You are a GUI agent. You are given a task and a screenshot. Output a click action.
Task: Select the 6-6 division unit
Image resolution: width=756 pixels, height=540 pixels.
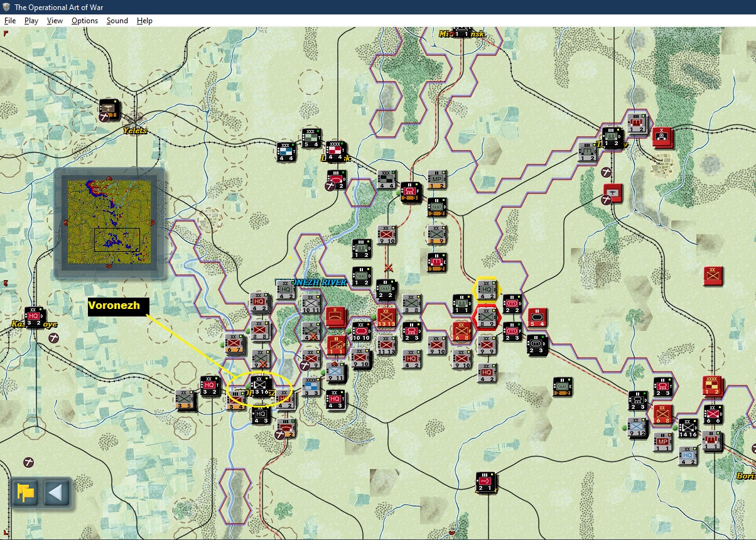[712, 414]
